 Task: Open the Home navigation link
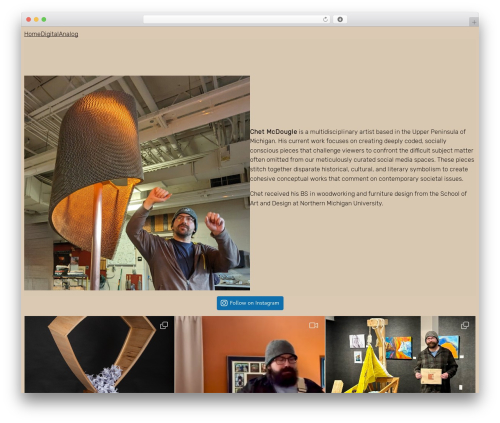coord(32,34)
